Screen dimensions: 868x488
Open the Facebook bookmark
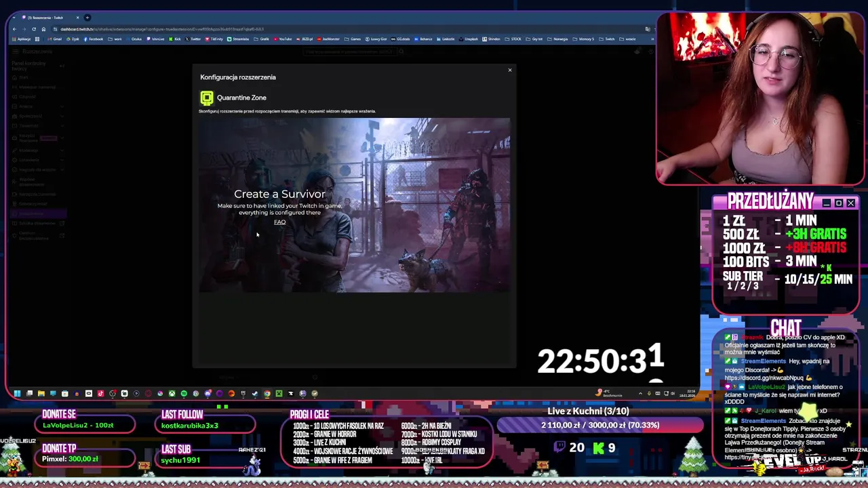[x=94, y=39]
